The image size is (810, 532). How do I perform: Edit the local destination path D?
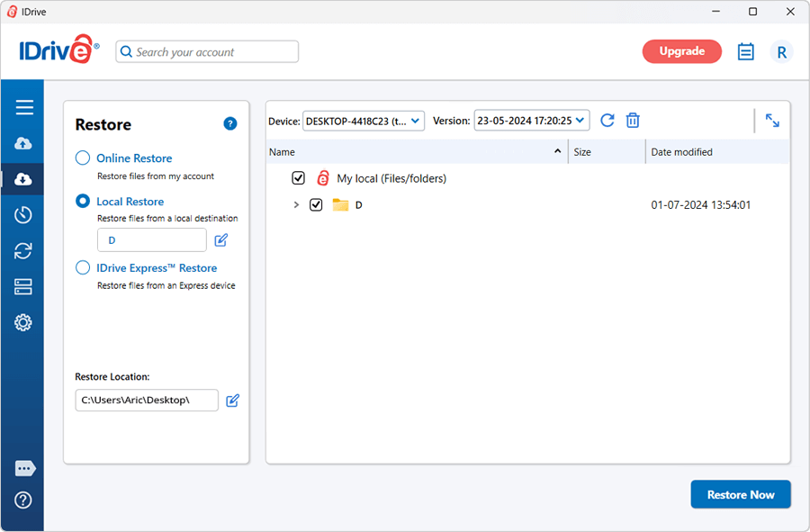coord(221,240)
